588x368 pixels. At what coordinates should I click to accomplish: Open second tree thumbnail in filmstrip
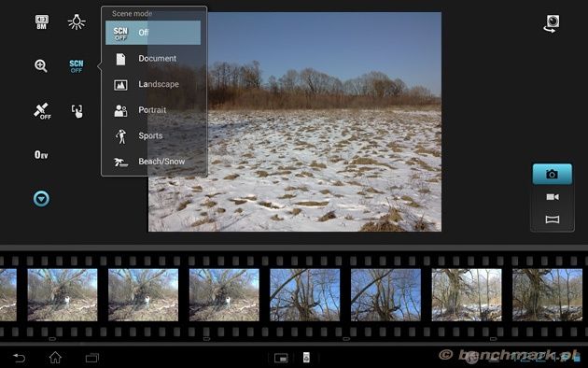(x=143, y=294)
